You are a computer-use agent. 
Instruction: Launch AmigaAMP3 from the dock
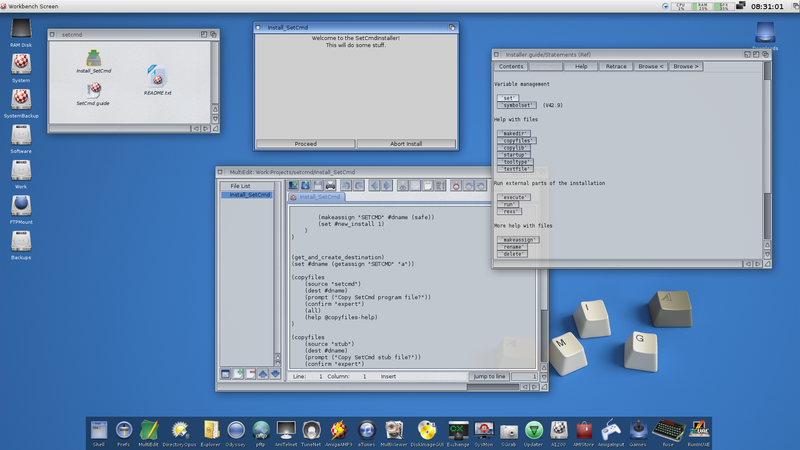[x=338, y=430]
